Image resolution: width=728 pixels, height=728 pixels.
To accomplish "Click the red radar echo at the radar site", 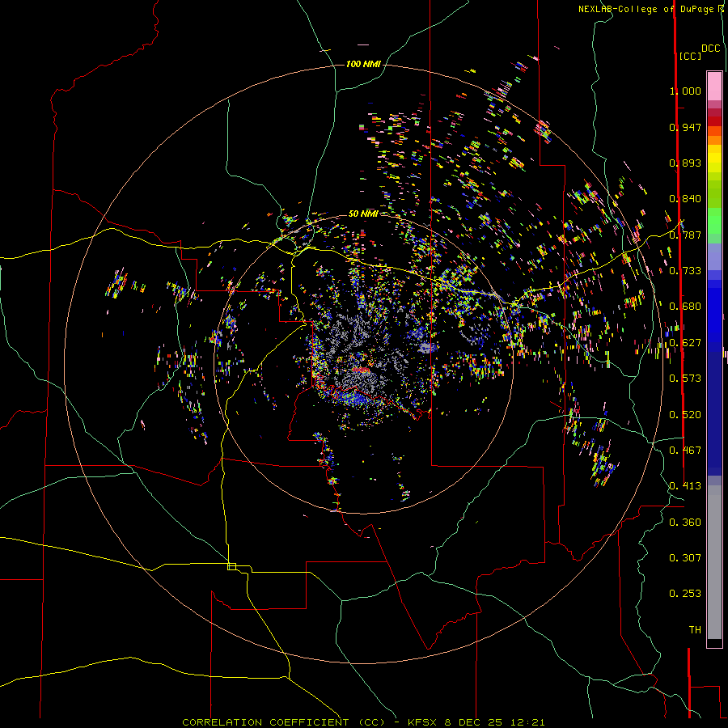I will 361,370.
